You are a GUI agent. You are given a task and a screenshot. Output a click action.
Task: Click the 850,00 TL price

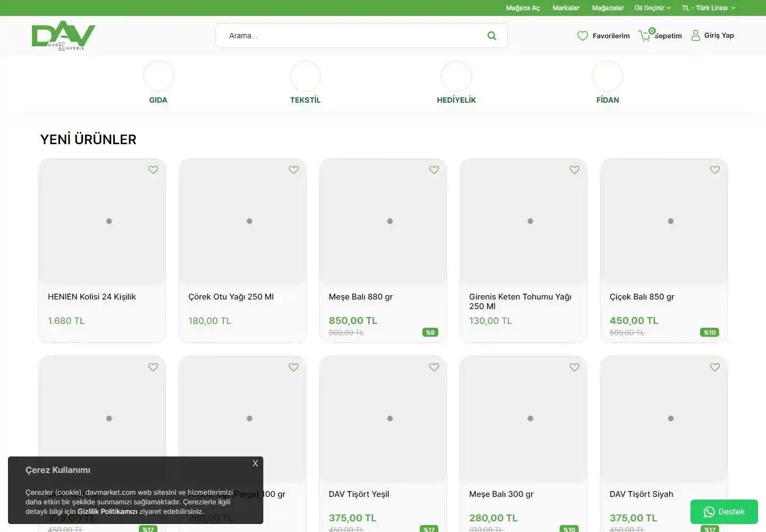click(x=353, y=321)
